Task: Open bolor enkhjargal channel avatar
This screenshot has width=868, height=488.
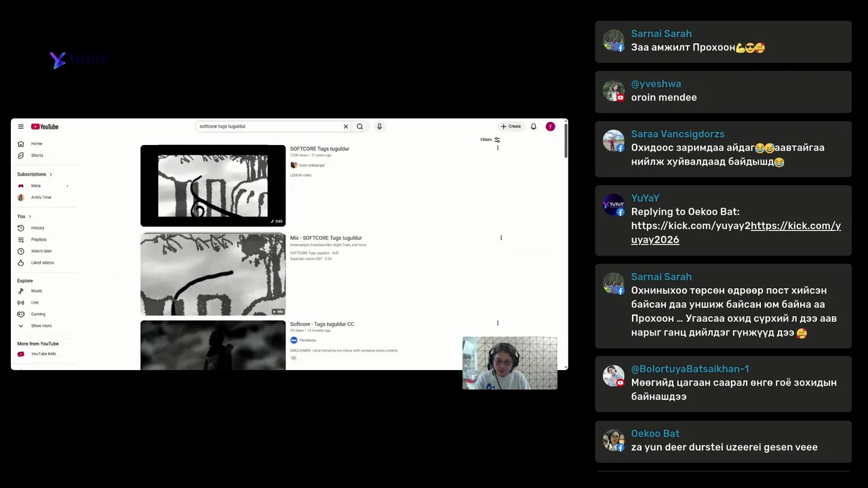Action: tap(294, 165)
